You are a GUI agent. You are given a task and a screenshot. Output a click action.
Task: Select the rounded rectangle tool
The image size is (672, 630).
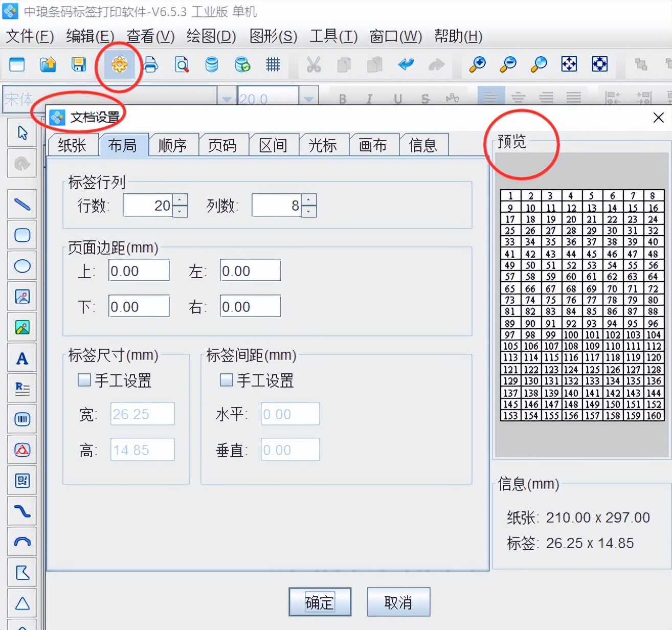(x=22, y=235)
